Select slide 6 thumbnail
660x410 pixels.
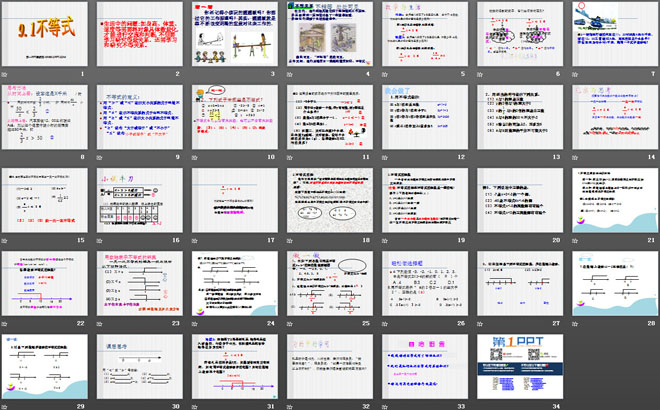[520, 34]
